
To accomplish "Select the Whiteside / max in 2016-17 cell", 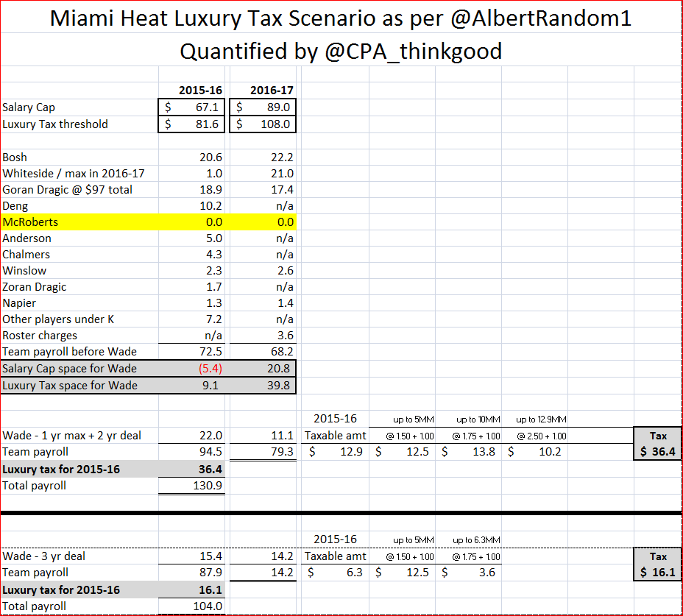I will pos(79,174).
